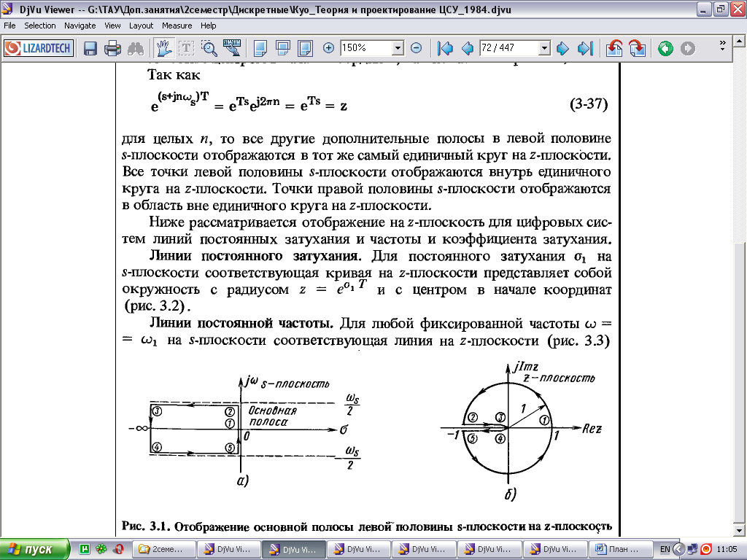This screenshot has width=747, height=560.
Task: Open the File menu
Action: 9,26
